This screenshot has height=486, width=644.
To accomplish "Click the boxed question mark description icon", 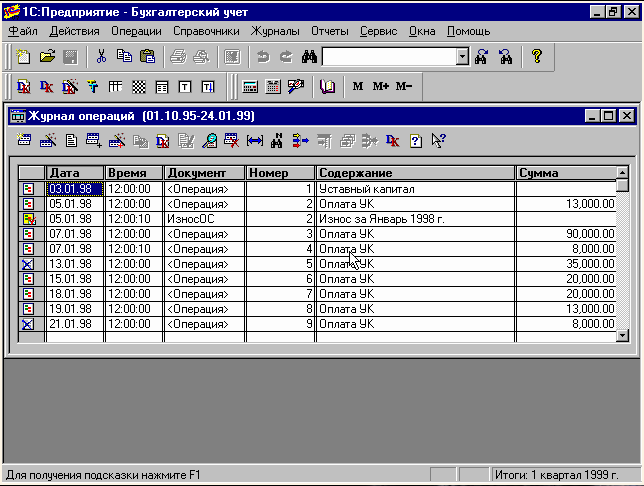I will pos(416,141).
